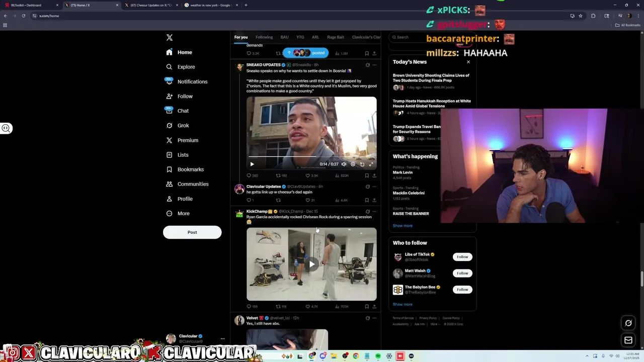Open More options in sidebar

[x=178, y=213]
